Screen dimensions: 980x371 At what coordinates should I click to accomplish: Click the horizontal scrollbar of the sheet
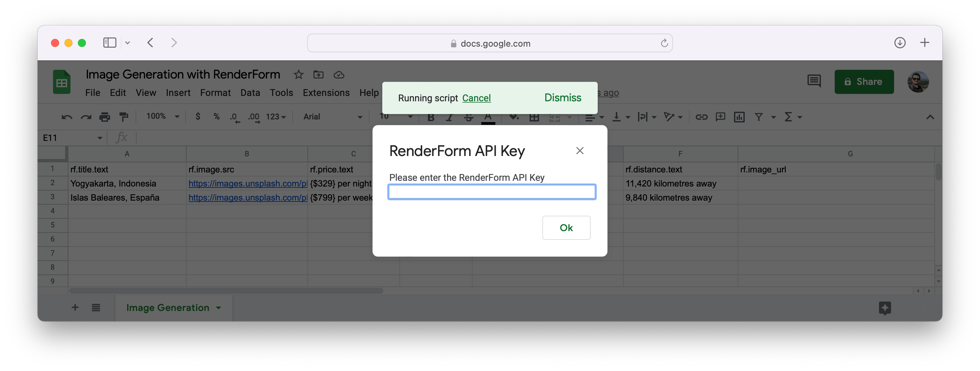pos(226,291)
